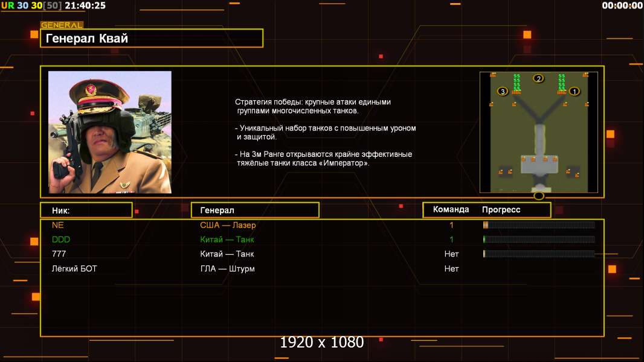Select player nickname DDD

point(61,240)
